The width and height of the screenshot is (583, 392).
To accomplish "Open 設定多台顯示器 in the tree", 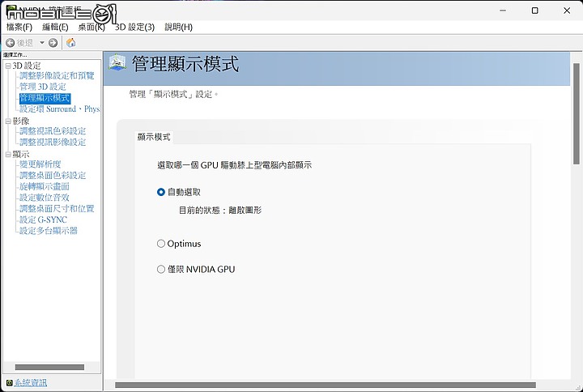I will click(49, 231).
